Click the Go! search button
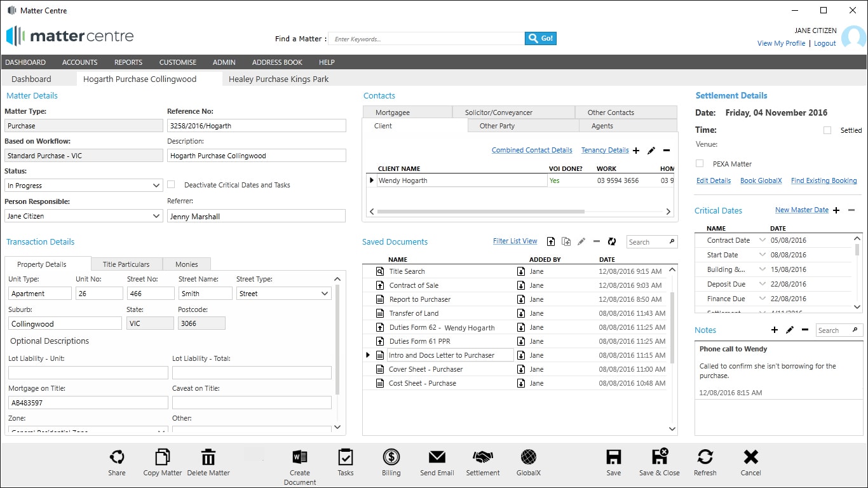The image size is (868, 488). [x=541, y=39]
